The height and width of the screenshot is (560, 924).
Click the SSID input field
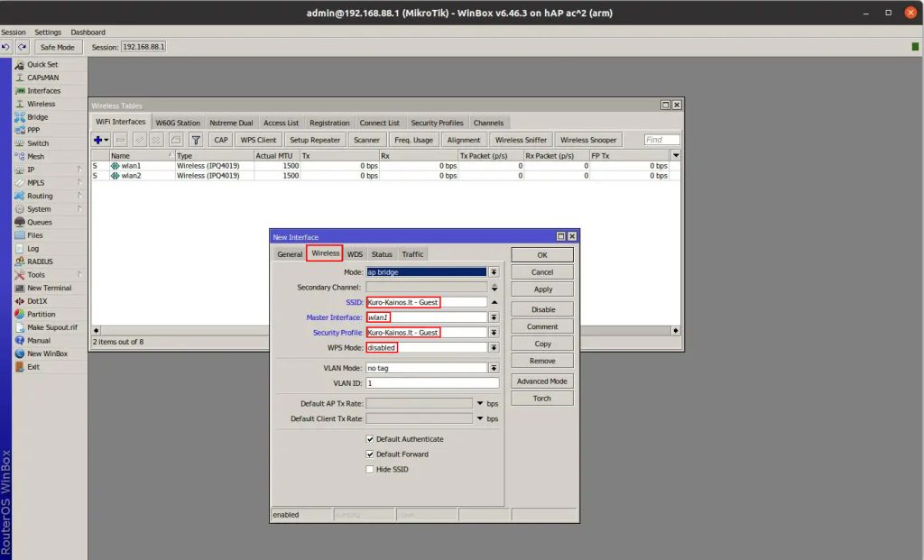click(x=426, y=302)
